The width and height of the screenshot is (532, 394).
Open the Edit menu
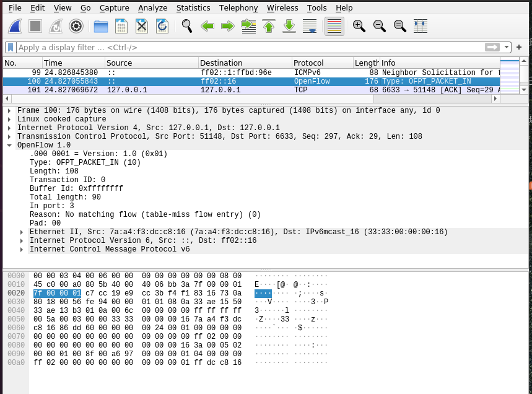click(37, 8)
